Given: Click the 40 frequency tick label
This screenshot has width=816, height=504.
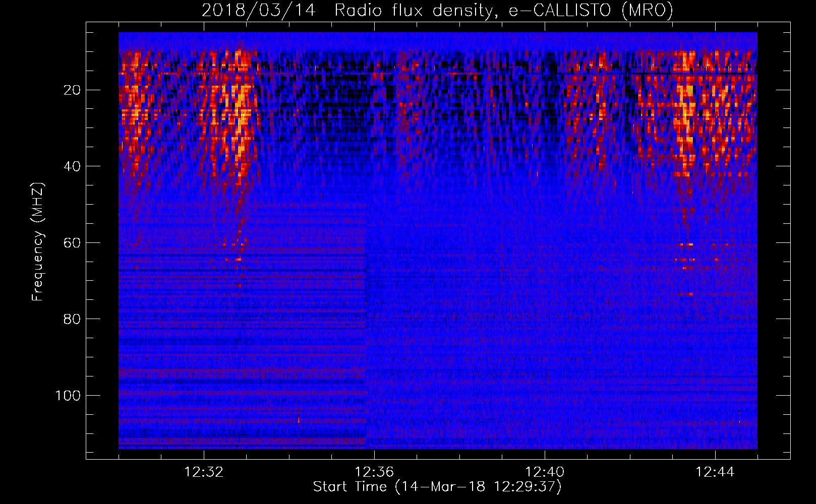Looking at the screenshot, I should pos(73,166).
